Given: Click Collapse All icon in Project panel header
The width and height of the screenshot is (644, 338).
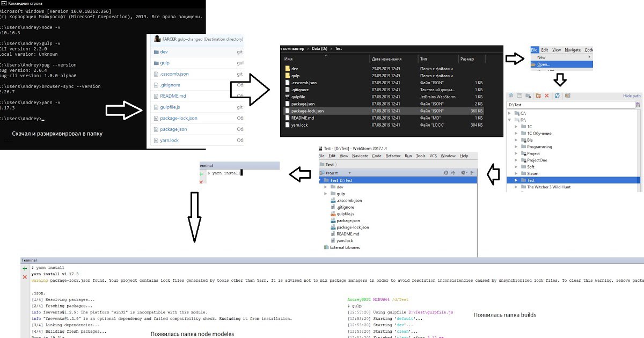Looking at the screenshot, I should tap(453, 173).
